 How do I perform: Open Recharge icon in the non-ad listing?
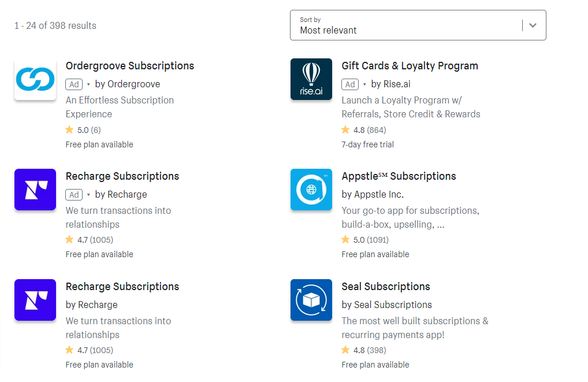click(35, 300)
